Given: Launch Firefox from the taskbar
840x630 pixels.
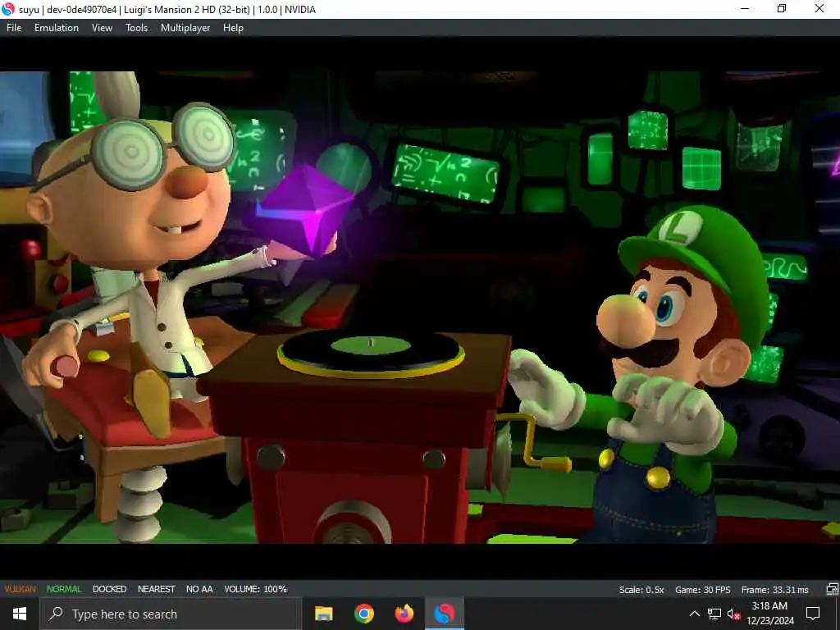Looking at the screenshot, I should coord(404,614).
